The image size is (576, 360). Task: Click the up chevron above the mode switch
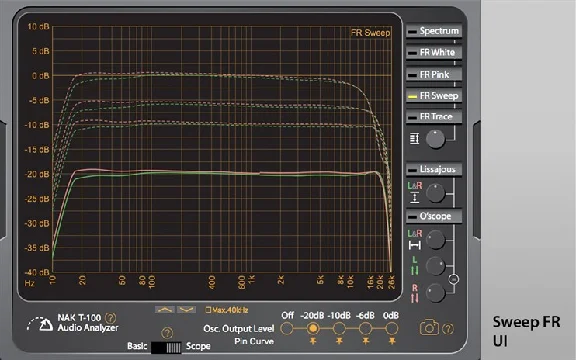(x=165, y=310)
